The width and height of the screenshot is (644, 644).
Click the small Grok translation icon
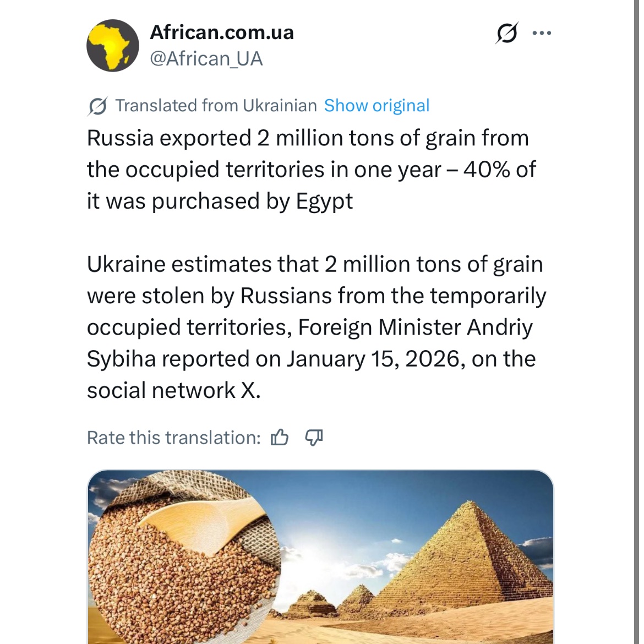coord(97,106)
